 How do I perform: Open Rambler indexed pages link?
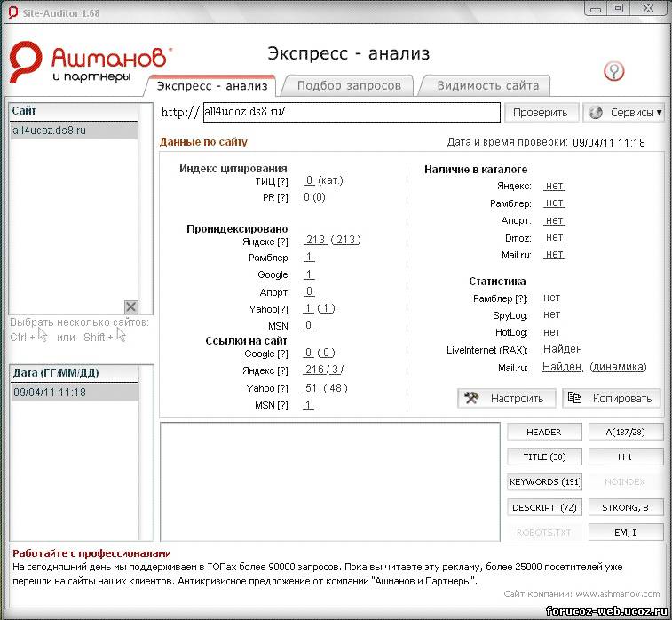(309, 257)
